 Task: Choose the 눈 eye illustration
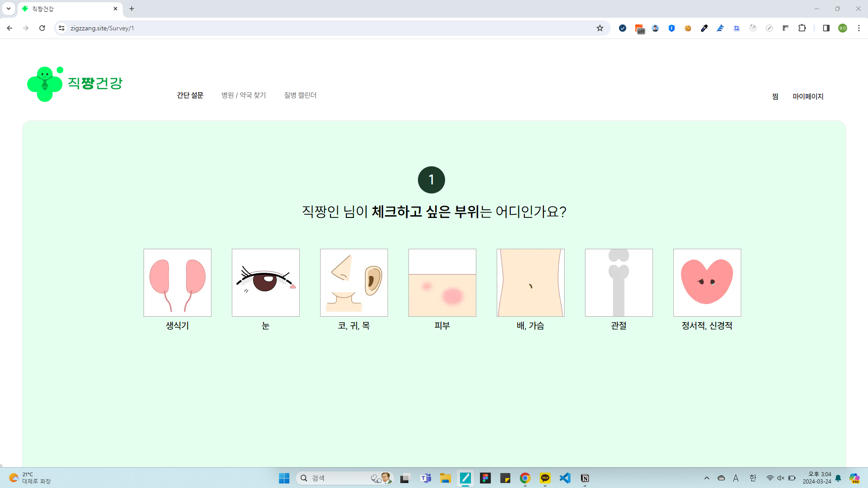265,282
